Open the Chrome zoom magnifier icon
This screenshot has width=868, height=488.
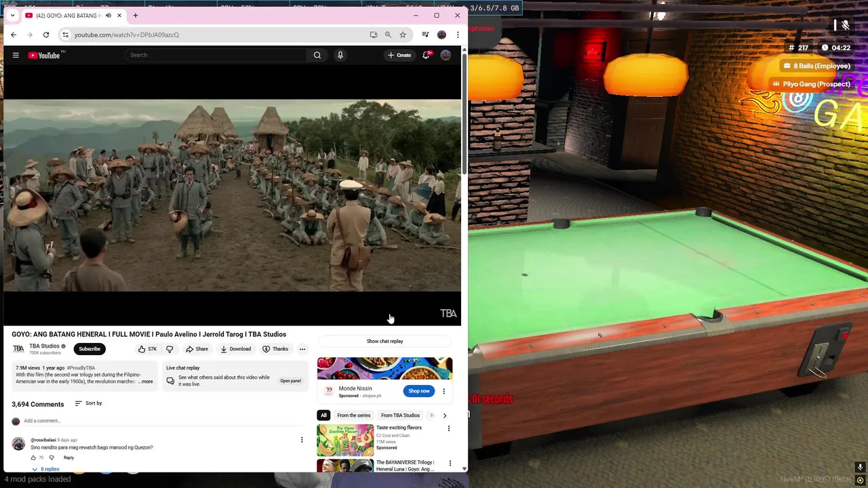point(388,35)
